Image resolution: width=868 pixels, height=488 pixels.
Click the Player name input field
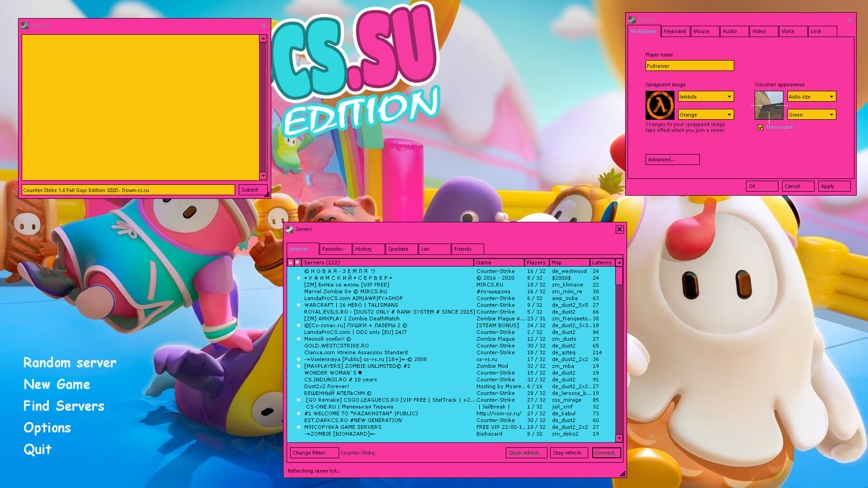coord(689,66)
